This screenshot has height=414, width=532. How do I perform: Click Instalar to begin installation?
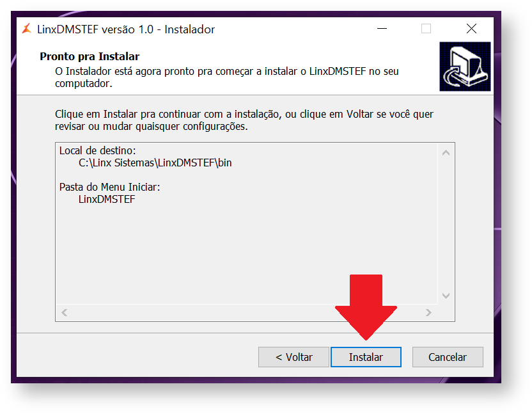pos(366,357)
